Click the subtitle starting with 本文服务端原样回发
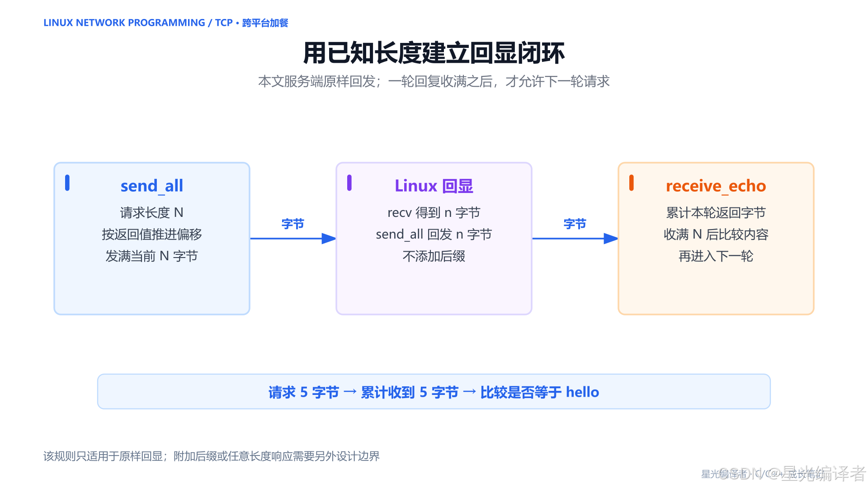This screenshot has height=488, width=868. click(434, 81)
